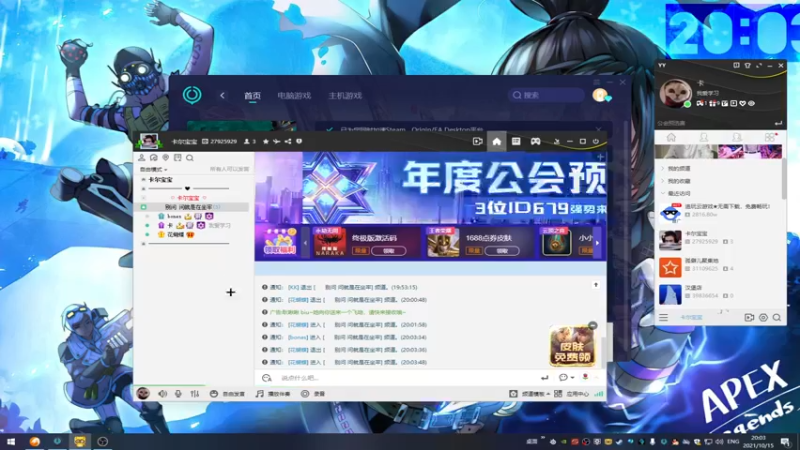Image resolution: width=800 pixels, height=450 pixels.
Task: Open the Windows Start button
Action: pyautogui.click(x=10, y=441)
